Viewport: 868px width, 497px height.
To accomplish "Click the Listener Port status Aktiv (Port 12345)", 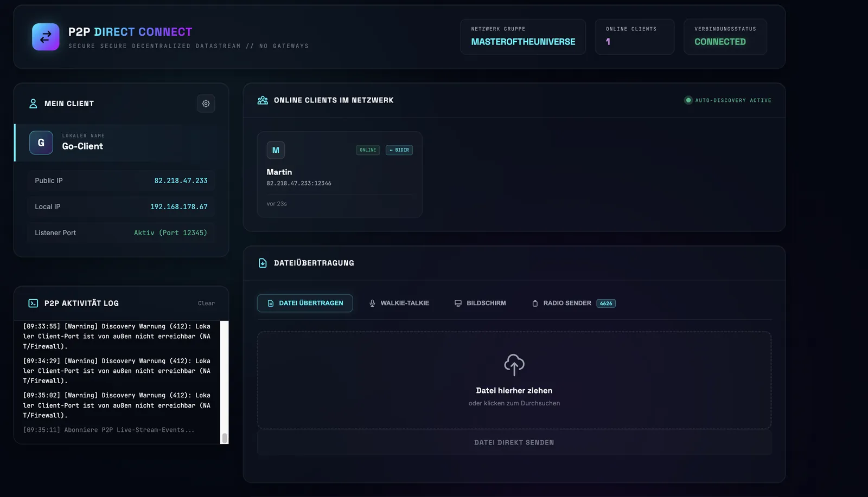I will click(x=170, y=233).
